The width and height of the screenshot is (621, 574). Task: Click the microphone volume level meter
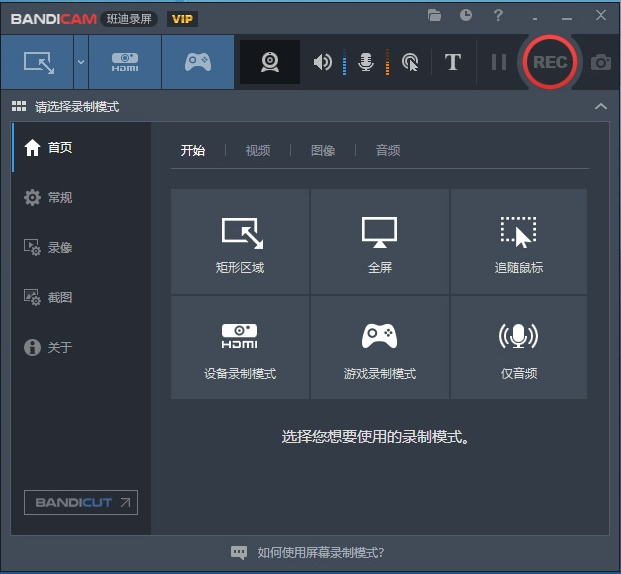tap(387, 62)
